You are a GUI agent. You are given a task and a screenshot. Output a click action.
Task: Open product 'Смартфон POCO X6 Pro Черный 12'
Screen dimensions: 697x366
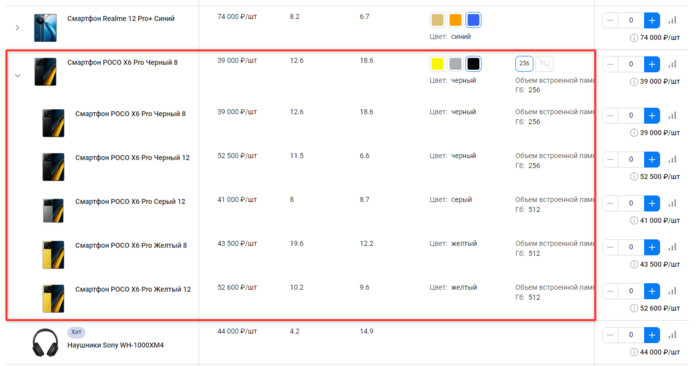coord(132,157)
